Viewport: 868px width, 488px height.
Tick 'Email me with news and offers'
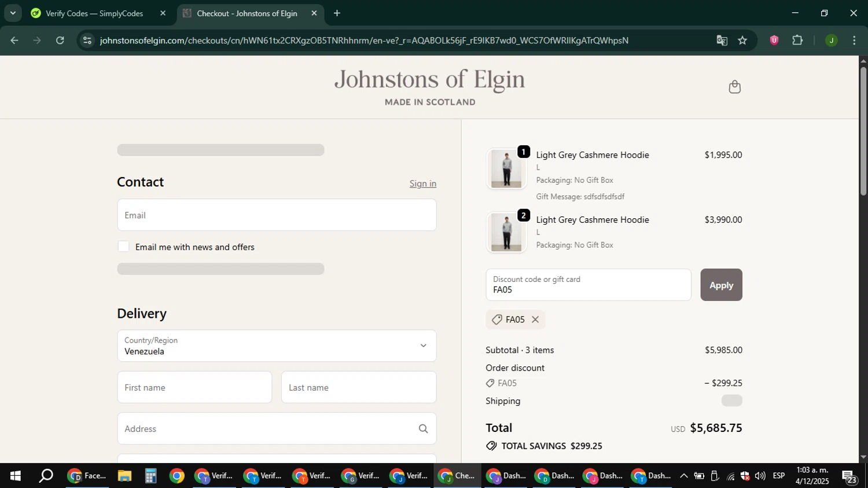point(123,247)
